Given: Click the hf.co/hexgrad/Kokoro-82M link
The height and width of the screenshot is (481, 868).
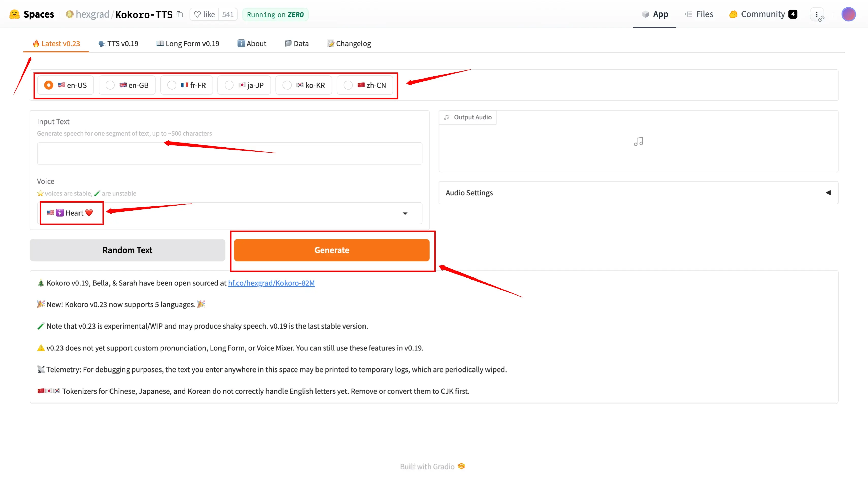Looking at the screenshot, I should (x=271, y=283).
